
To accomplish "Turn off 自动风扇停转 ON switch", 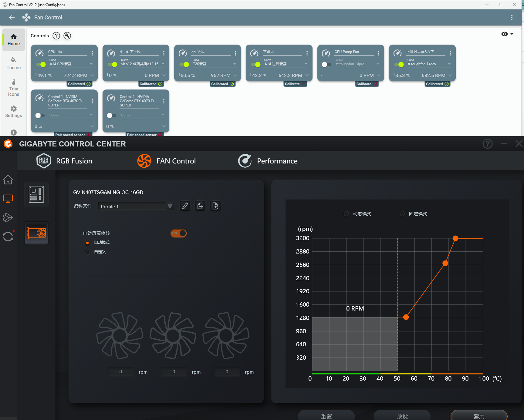I will tap(178, 233).
